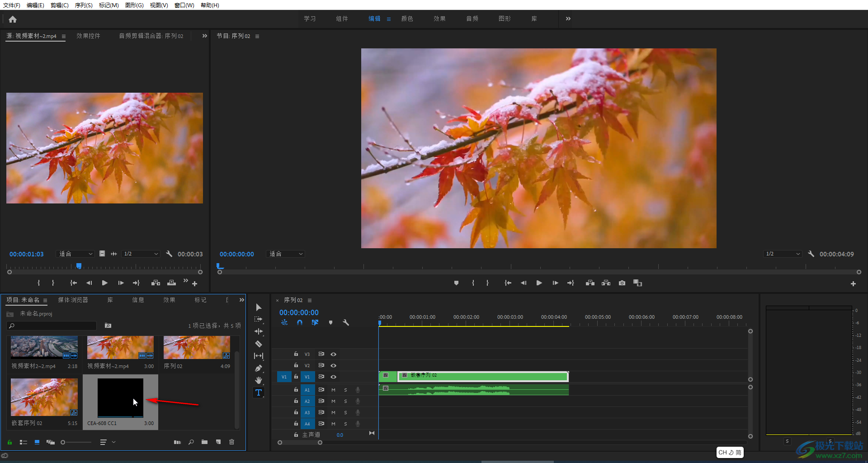Click Extract button in program monitor

606,283
